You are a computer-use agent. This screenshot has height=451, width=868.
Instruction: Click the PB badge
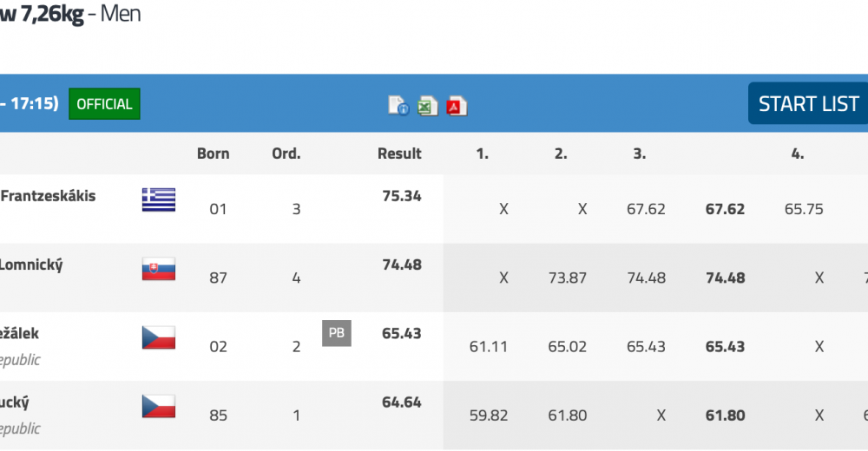tap(337, 333)
